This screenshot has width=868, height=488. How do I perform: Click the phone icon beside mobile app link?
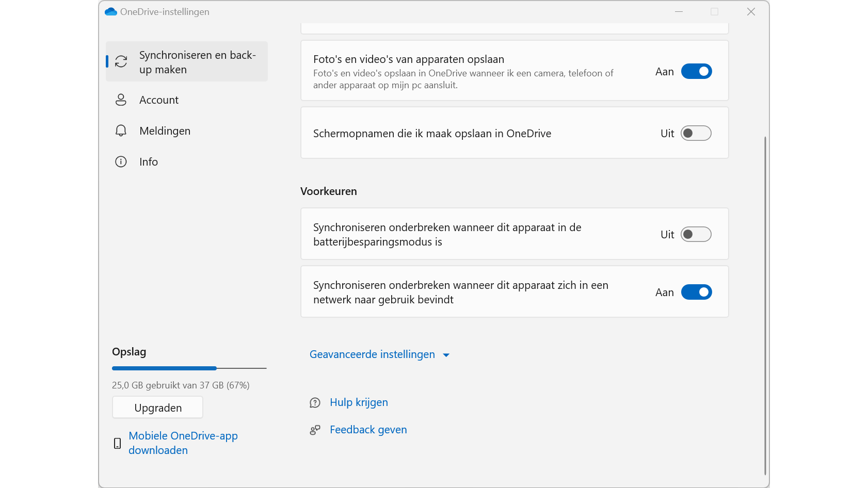point(118,443)
